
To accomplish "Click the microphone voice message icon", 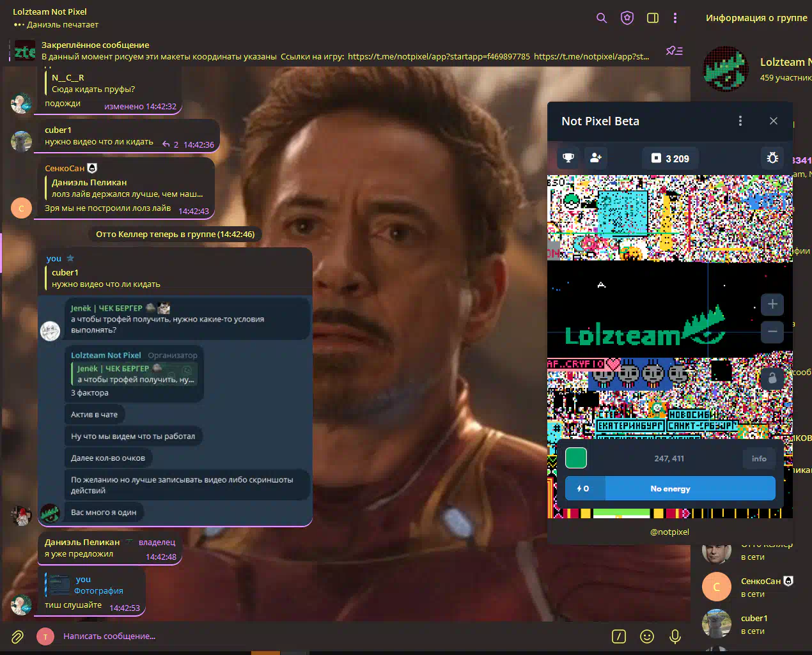I will point(675,636).
